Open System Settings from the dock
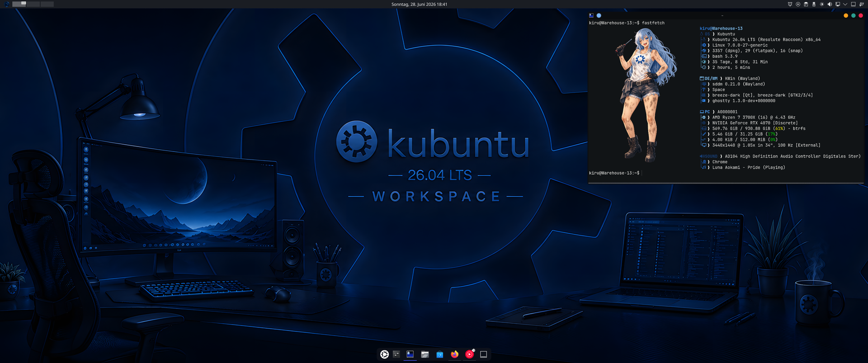The height and width of the screenshot is (363, 868). 396,354
